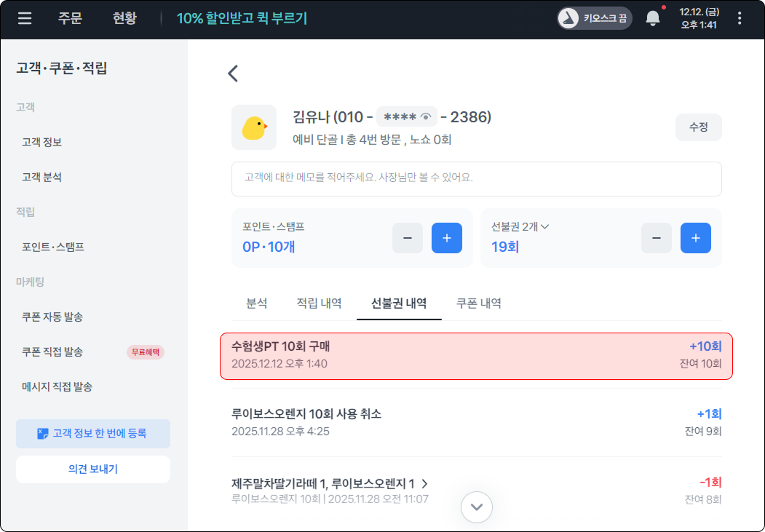Toggle the 키오스크 끔 kiosk switch
This screenshot has height=532, width=765.
click(595, 19)
